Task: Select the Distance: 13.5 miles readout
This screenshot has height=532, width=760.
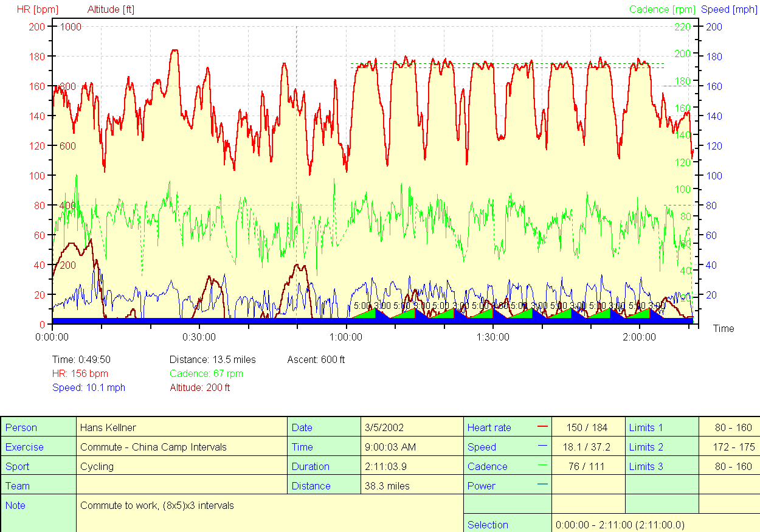Action: point(213,359)
